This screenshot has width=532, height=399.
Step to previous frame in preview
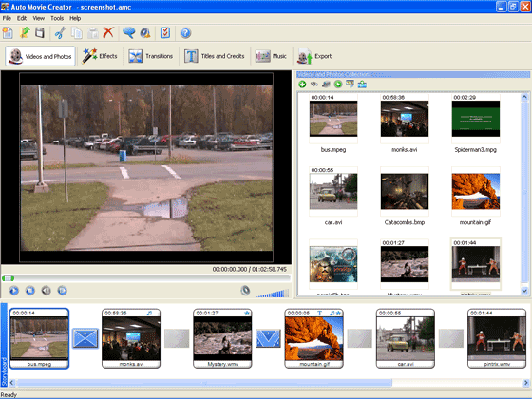tap(47, 291)
